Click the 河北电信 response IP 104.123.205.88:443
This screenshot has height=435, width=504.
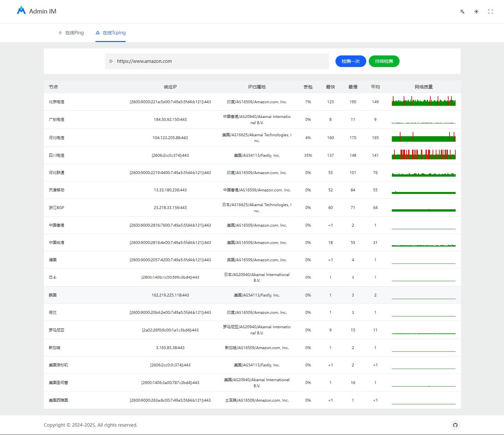tap(170, 138)
